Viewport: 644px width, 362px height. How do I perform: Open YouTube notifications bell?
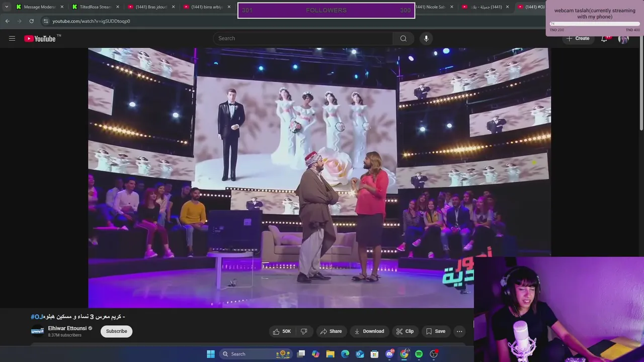(x=604, y=38)
